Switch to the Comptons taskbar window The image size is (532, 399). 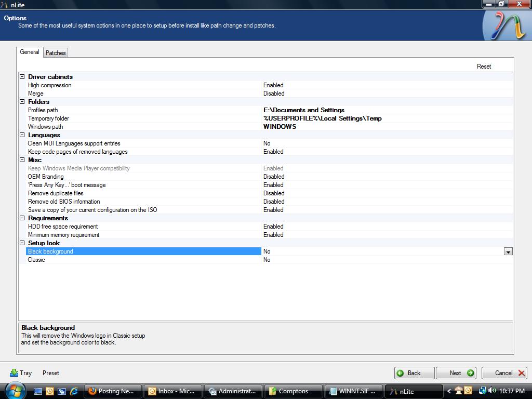(293, 391)
